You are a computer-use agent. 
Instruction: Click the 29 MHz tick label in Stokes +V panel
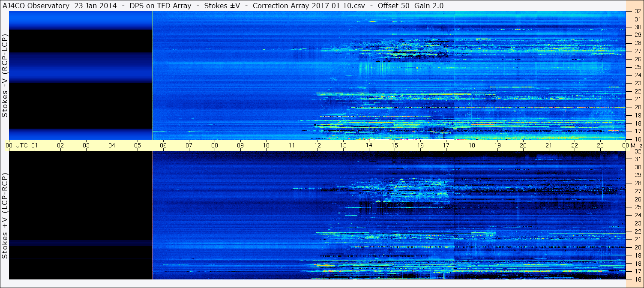pos(638,175)
